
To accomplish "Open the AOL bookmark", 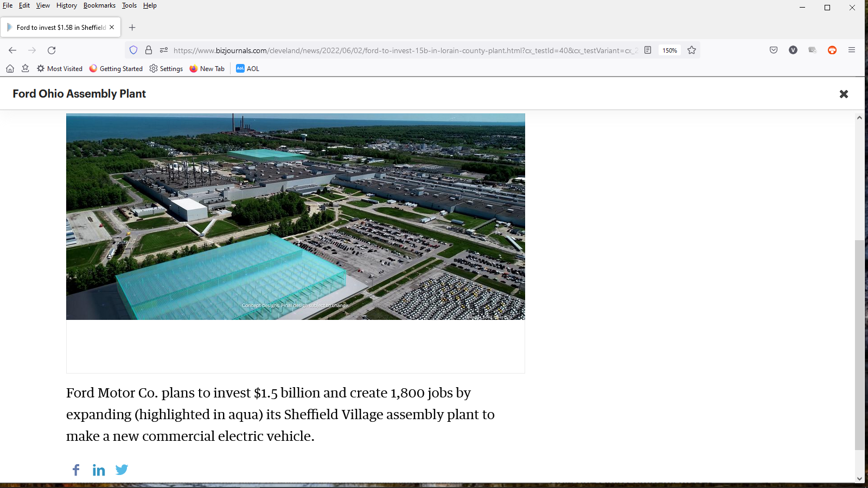I will [247, 69].
